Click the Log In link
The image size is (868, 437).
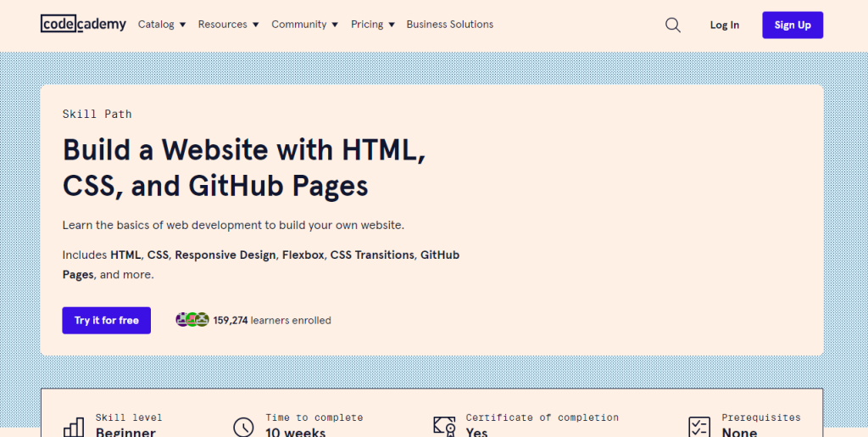click(724, 25)
